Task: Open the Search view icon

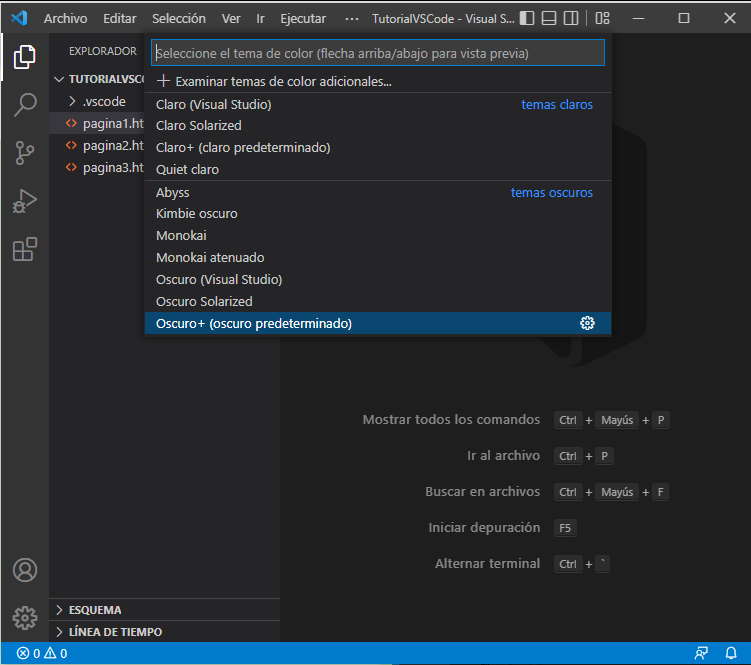Action: [x=24, y=104]
